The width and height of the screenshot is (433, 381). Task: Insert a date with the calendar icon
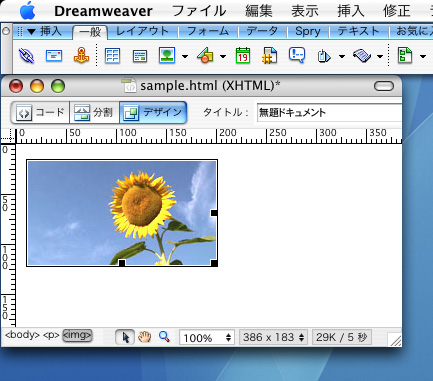coord(243,55)
